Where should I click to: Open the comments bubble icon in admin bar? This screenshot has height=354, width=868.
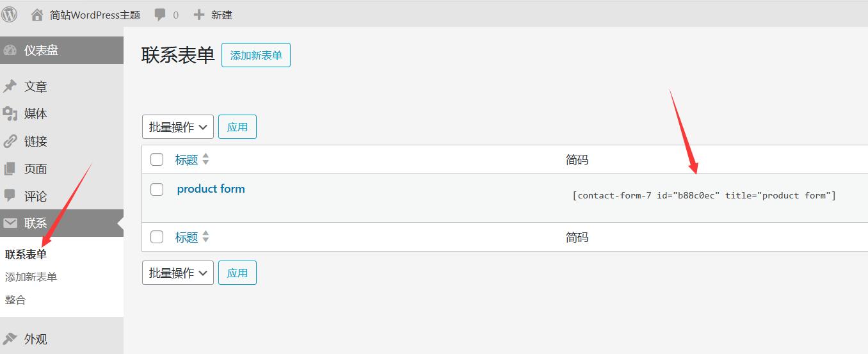tap(160, 14)
